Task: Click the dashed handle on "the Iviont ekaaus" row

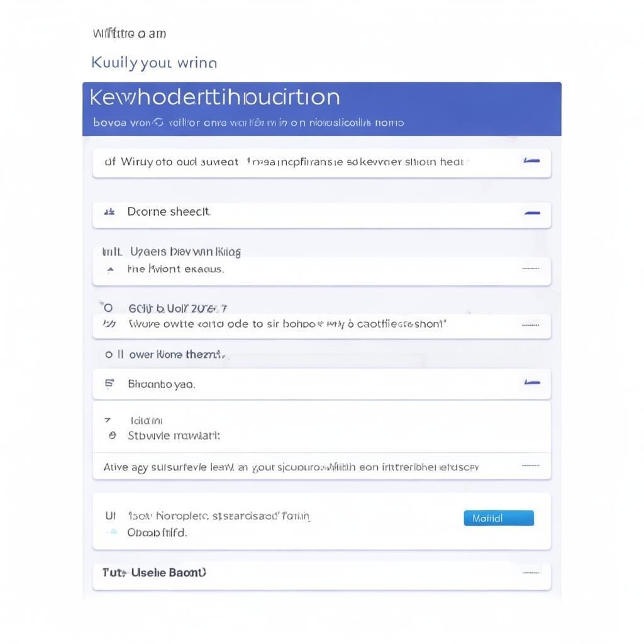Action: (x=531, y=269)
